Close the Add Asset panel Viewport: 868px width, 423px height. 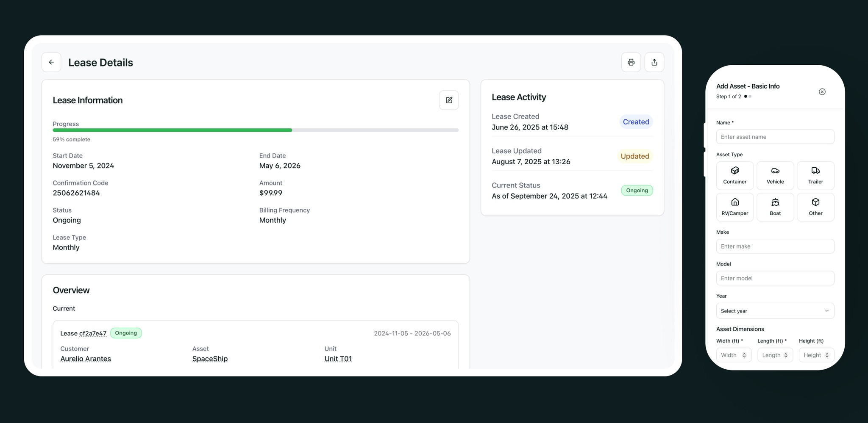[x=822, y=92]
